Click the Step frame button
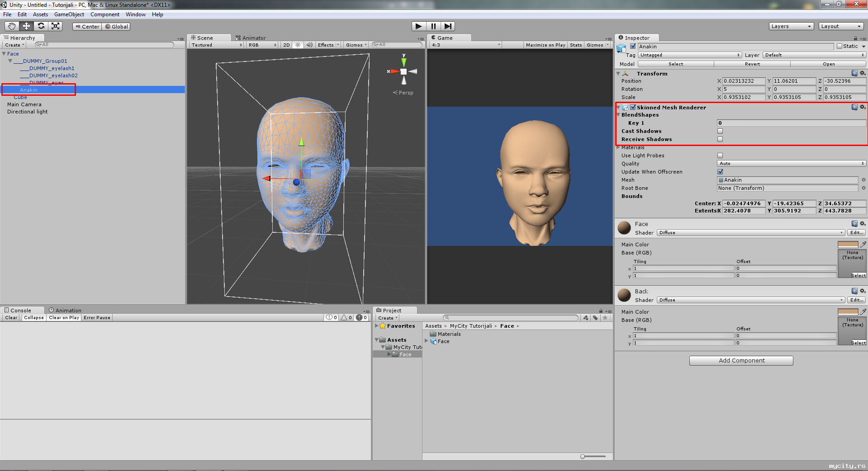 [x=448, y=26]
